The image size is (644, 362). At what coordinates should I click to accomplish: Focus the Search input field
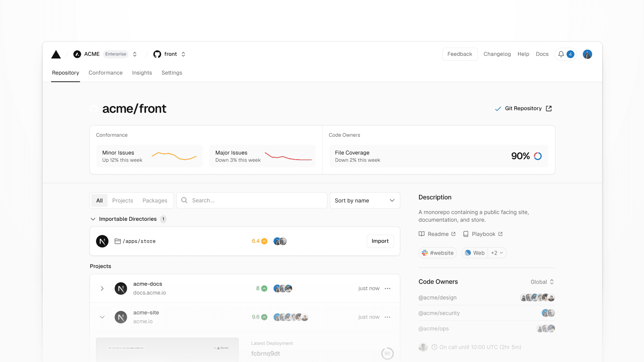258,201
